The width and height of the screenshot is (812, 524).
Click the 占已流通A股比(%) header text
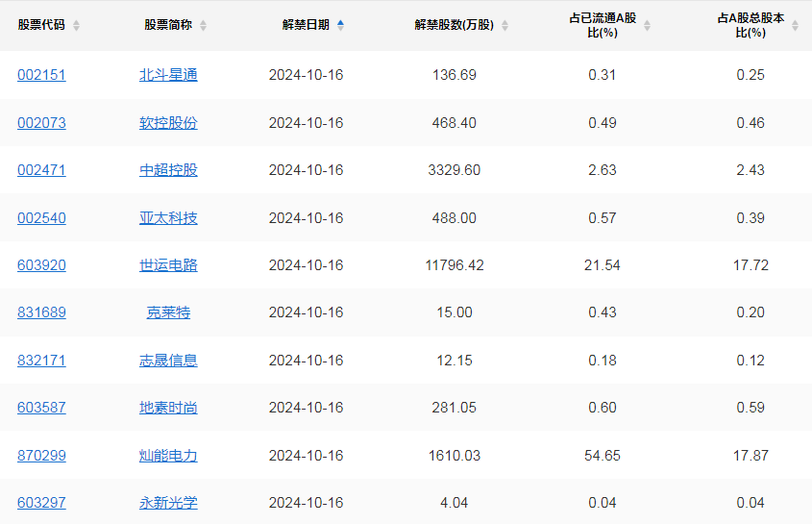tap(603, 25)
